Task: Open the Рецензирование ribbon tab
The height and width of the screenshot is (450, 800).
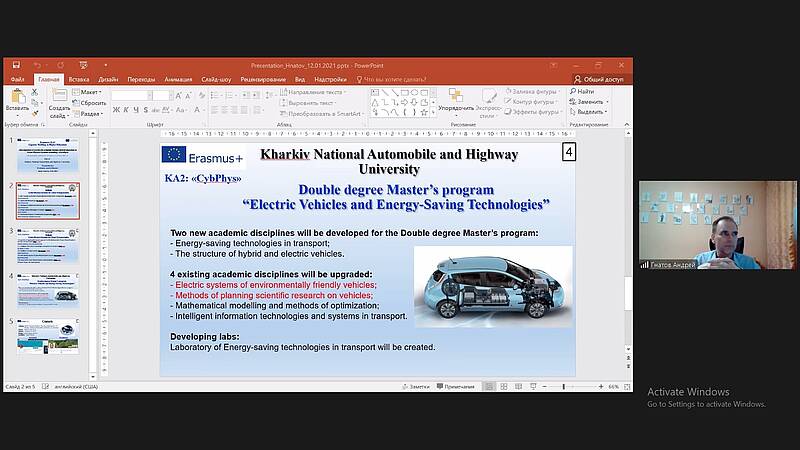Action: (x=263, y=80)
